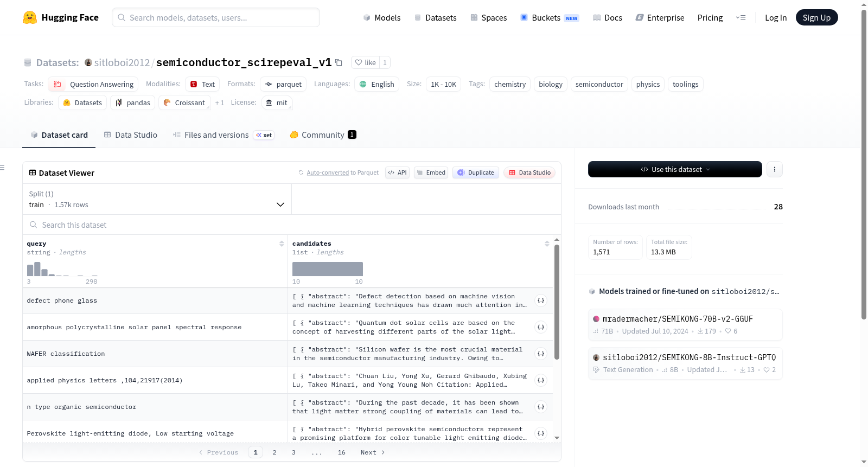Filter by the Text modality tag
This screenshot has width=868, height=467.
pos(202,84)
